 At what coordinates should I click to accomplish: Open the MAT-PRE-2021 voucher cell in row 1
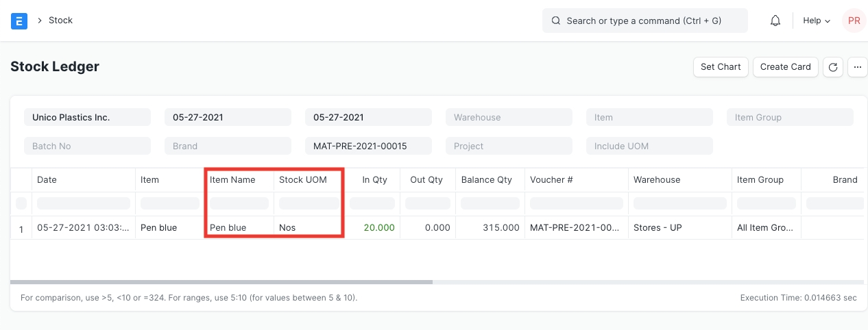click(576, 227)
